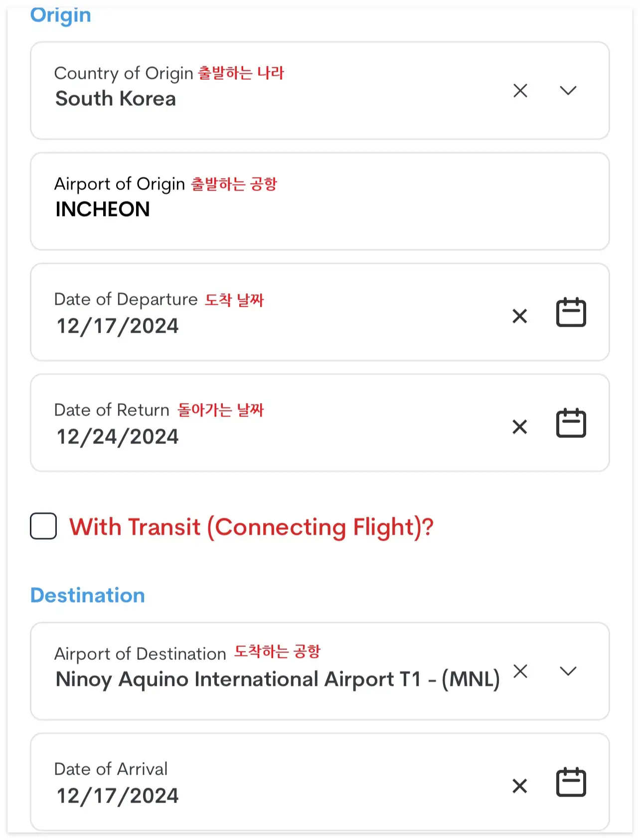Expand the Airport of Destination dropdown
Viewport: 640px width, 840px height.
click(568, 671)
